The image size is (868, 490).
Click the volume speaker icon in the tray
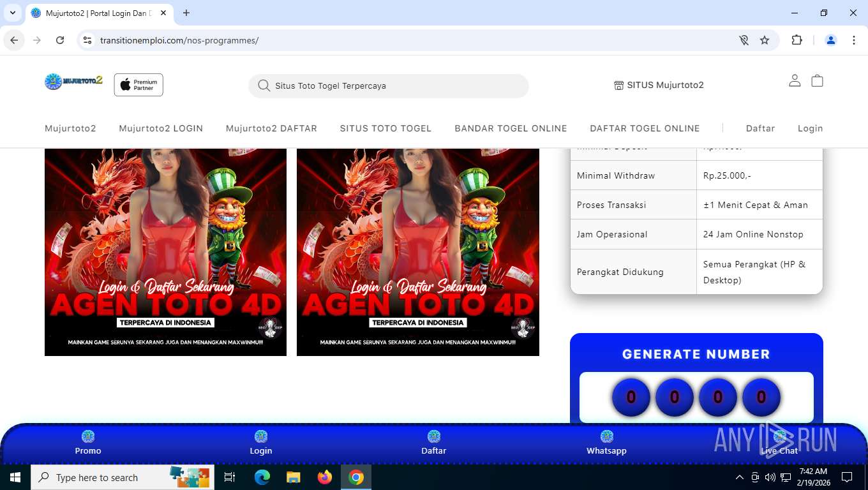770,477
